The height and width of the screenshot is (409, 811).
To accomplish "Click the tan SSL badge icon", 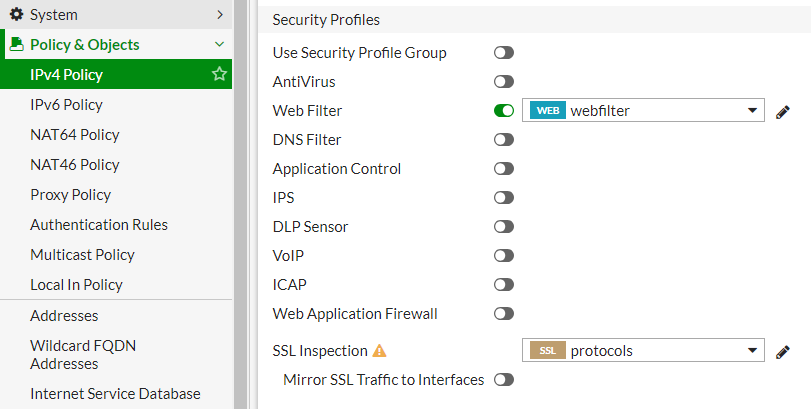I will [548, 351].
